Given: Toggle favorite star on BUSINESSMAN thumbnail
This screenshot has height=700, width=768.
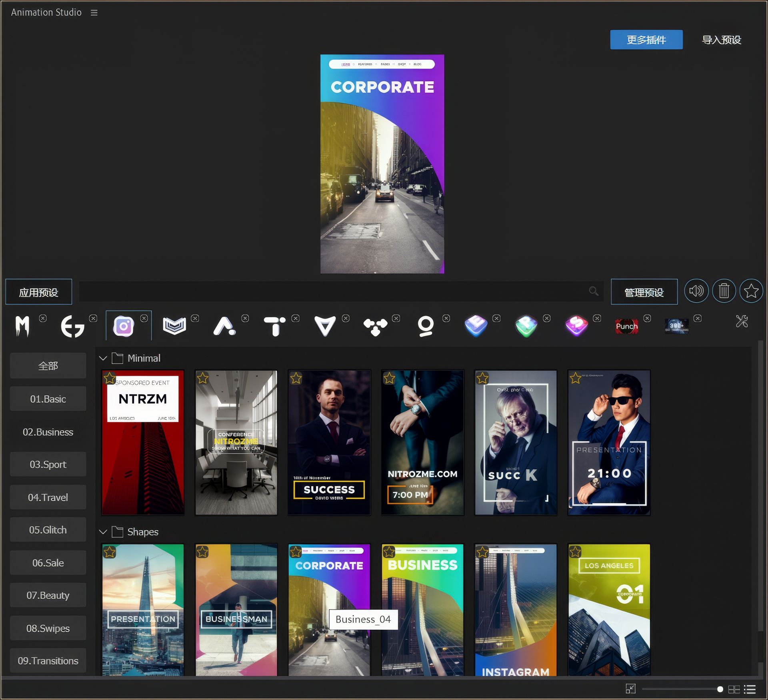Looking at the screenshot, I should point(202,552).
